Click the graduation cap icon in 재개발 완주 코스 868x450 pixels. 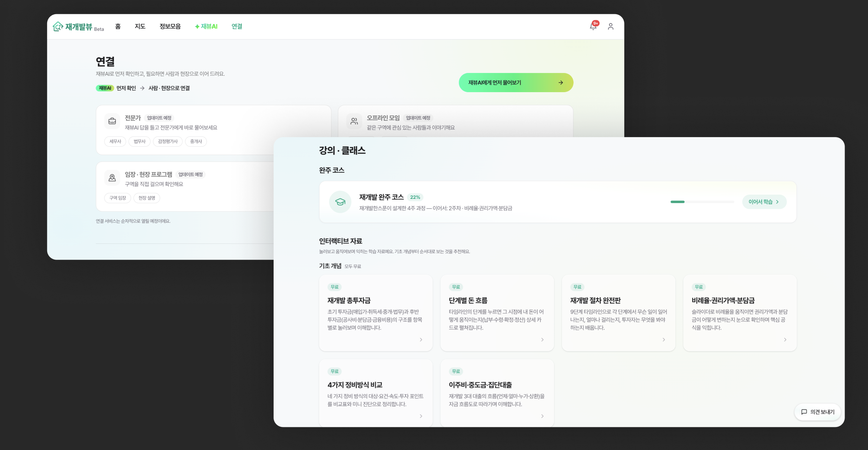click(x=340, y=202)
